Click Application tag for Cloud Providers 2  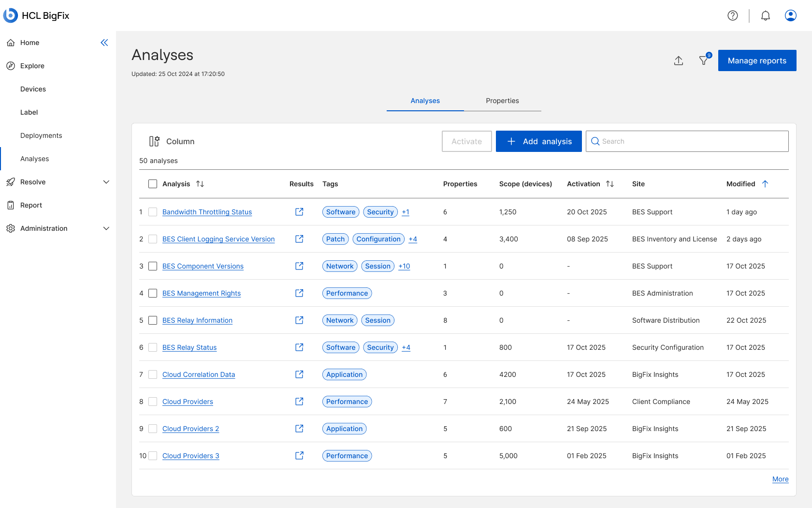(x=345, y=429)
